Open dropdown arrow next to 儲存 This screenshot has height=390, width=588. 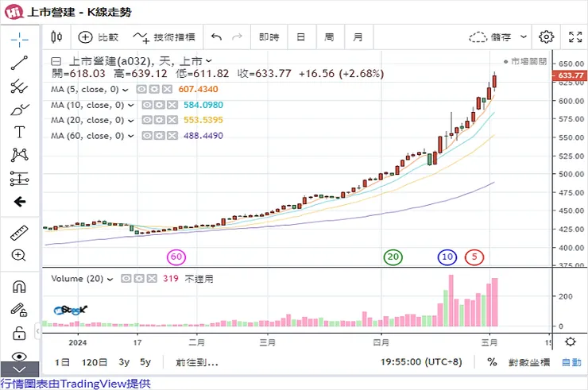pyautogui.click(x=524, y=37)
